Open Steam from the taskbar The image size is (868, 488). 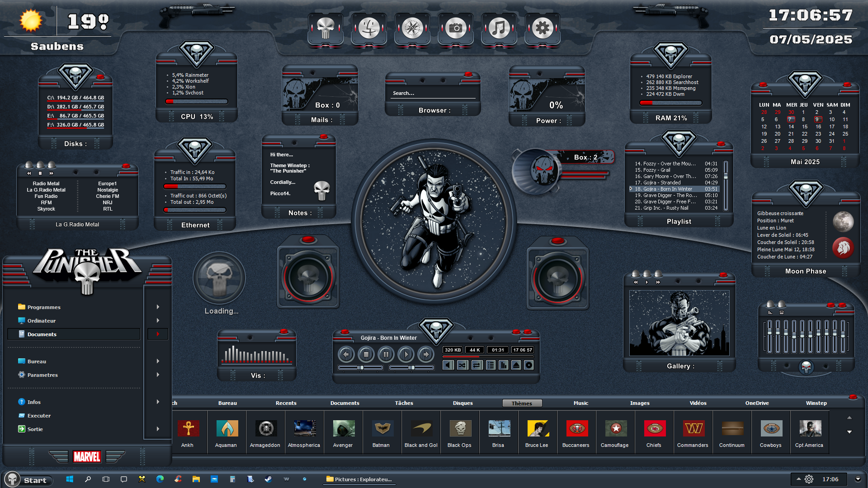coord(269,479)
